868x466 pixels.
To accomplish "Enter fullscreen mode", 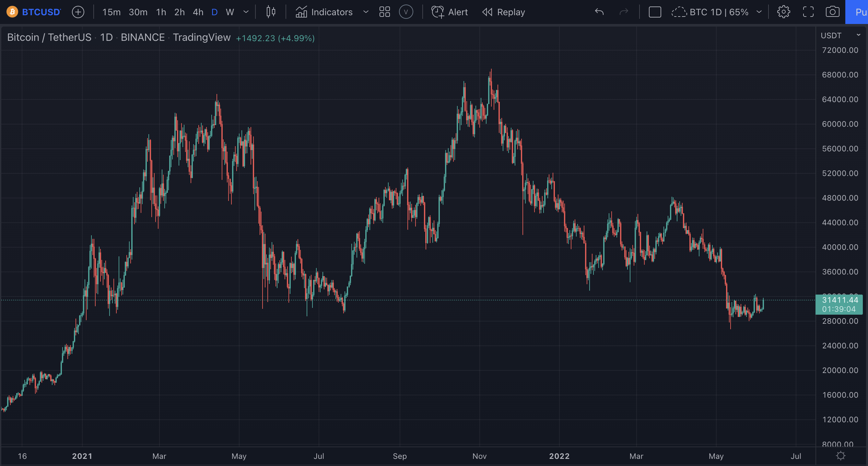I will click(x=808, y=12).
